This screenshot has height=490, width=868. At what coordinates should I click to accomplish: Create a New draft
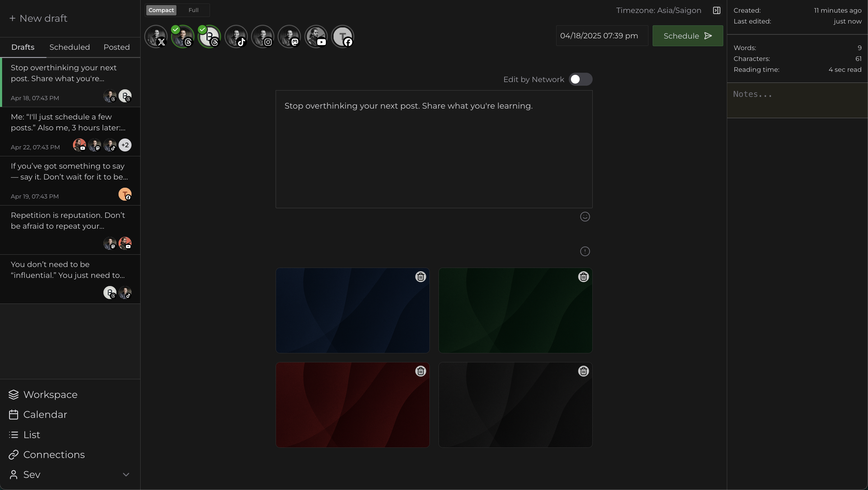click(x=38, y=18)
